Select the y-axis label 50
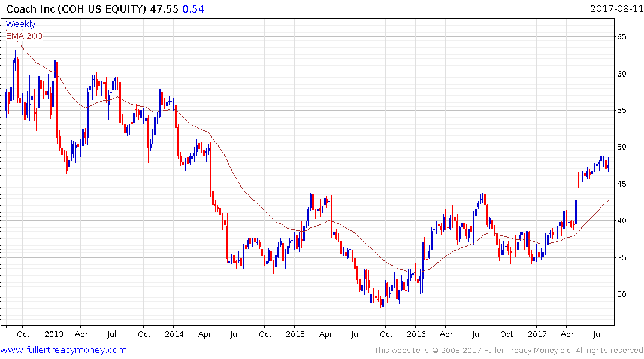 pyautogui.click(x=621, y=147)
